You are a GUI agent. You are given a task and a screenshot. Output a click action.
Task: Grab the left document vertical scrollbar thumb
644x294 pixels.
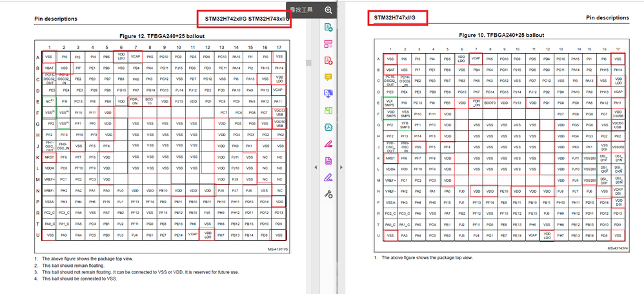(x=308, y=63)
